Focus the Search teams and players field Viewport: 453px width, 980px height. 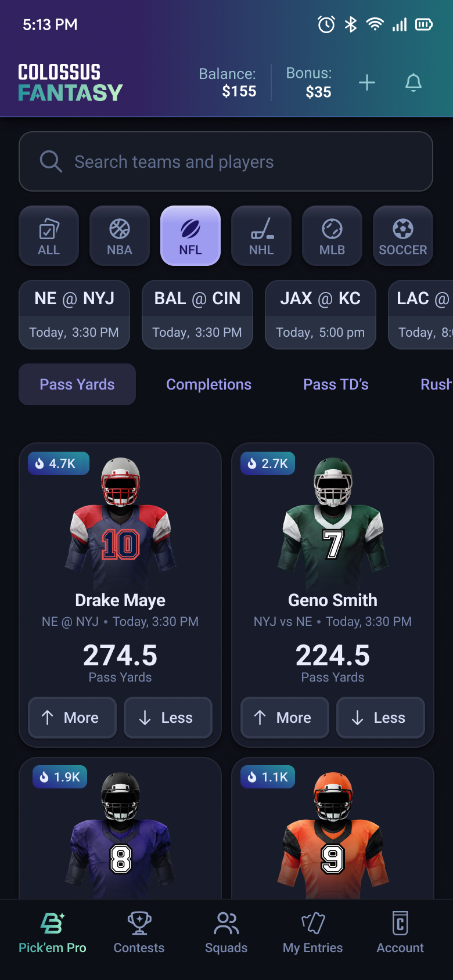click(226, 161)
